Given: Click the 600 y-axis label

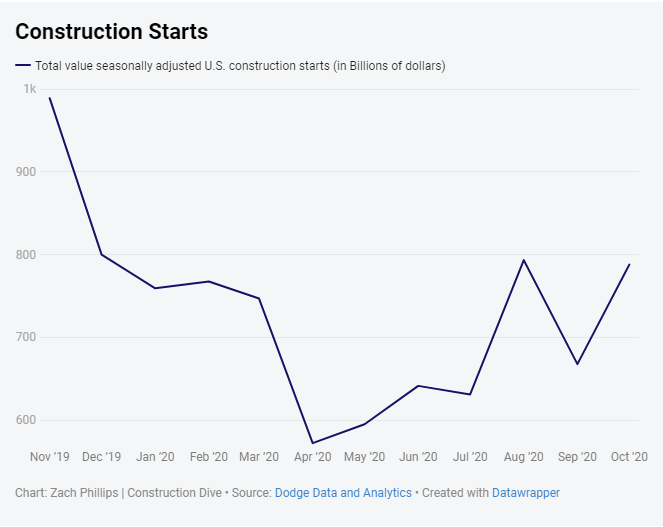Looking at the screenshot, I should (26, 420).
